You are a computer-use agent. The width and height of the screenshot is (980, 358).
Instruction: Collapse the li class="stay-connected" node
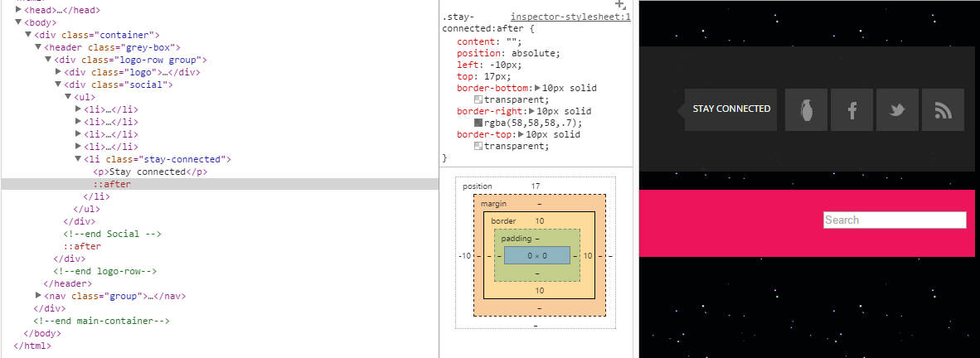click(78, 159)
